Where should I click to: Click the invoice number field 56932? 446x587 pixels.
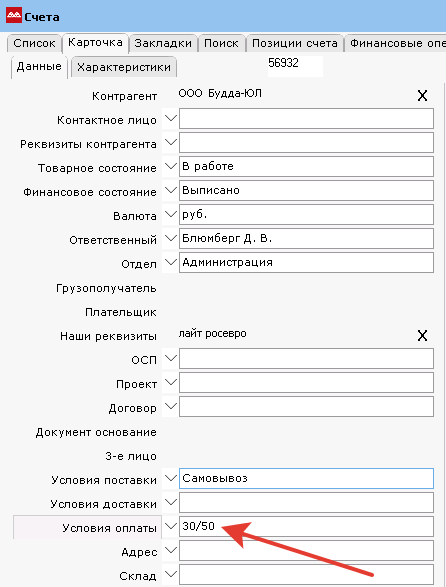(295, 66)
